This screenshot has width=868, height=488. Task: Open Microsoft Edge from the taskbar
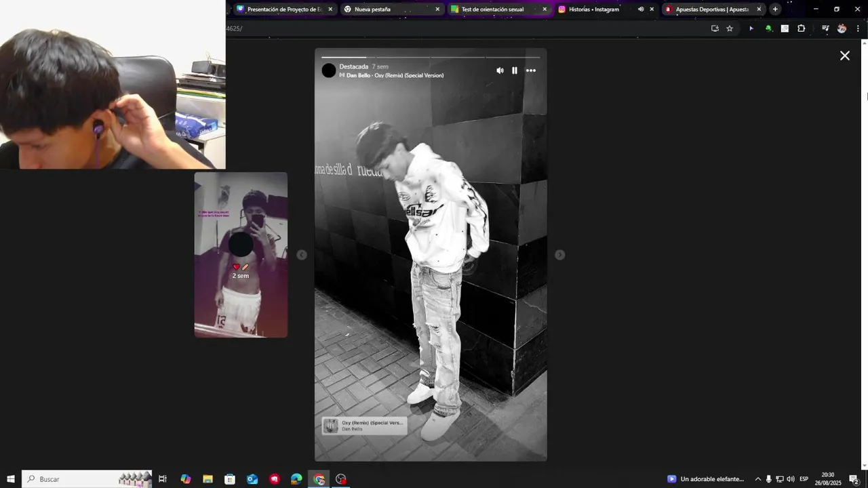[296, 479]
